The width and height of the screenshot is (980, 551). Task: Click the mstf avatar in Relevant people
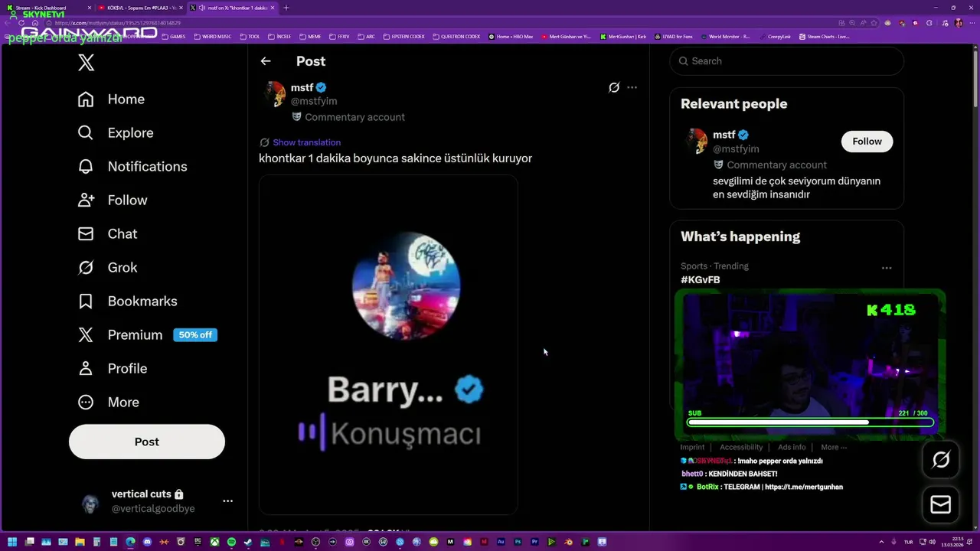(695, 142)
